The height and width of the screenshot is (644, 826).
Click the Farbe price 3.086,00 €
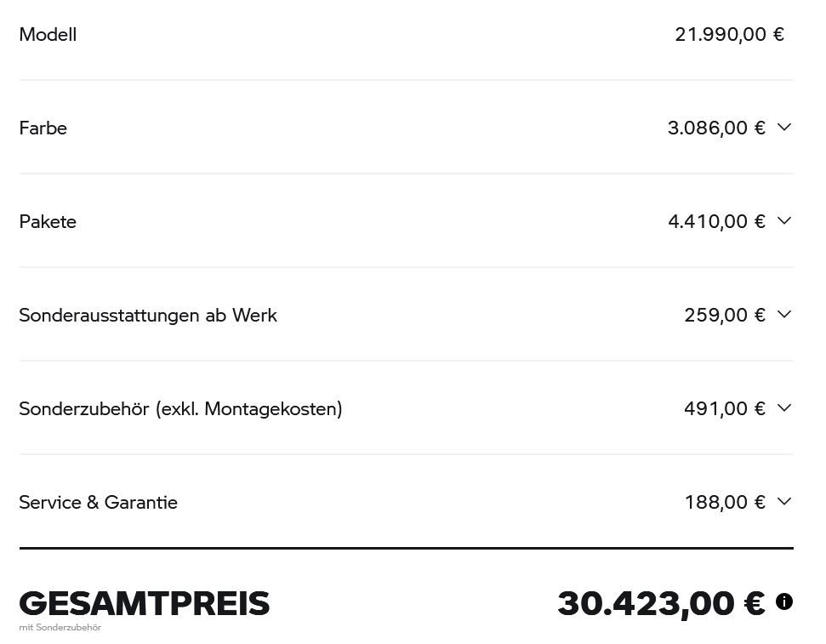716,128
